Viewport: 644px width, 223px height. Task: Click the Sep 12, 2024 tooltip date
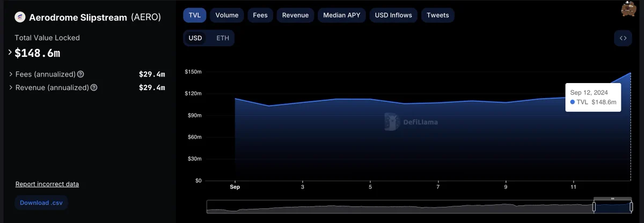(588, 92)
